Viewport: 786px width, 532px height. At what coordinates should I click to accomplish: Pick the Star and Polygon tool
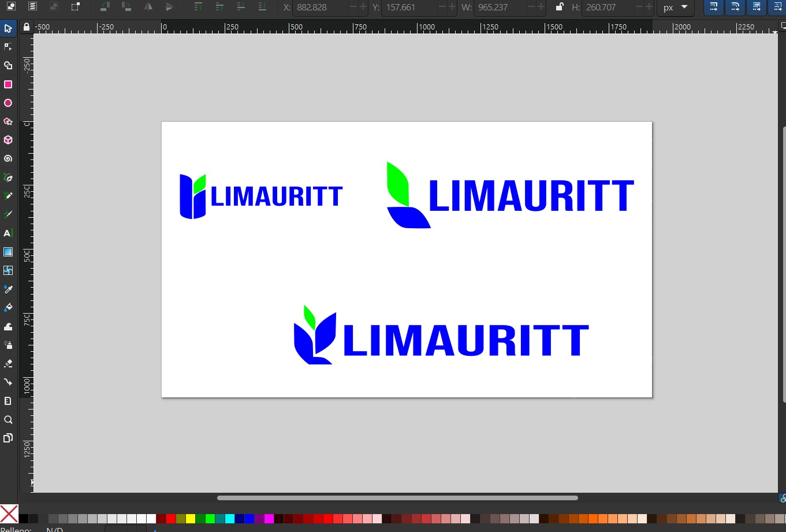(x=8, y=121)
